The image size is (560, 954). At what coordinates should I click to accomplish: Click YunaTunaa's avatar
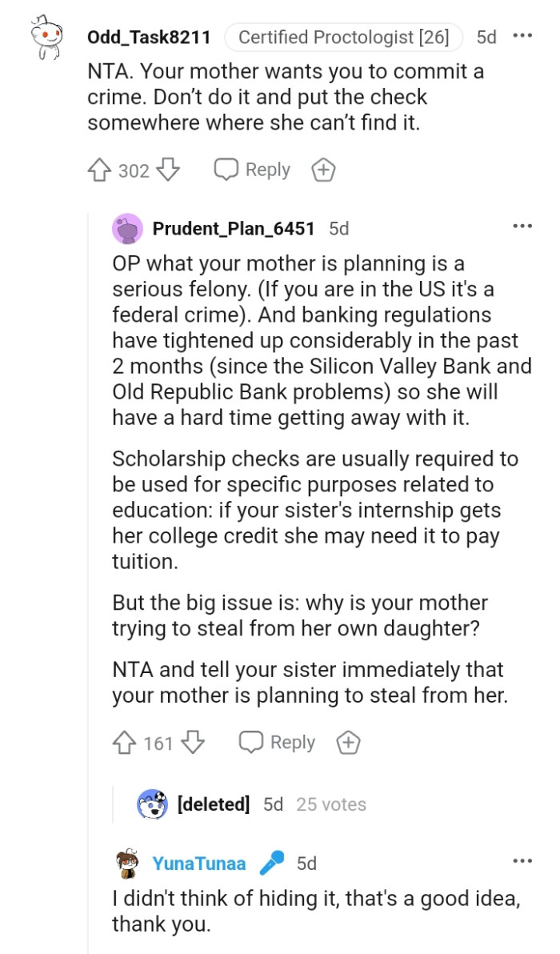tap(128, 864)
